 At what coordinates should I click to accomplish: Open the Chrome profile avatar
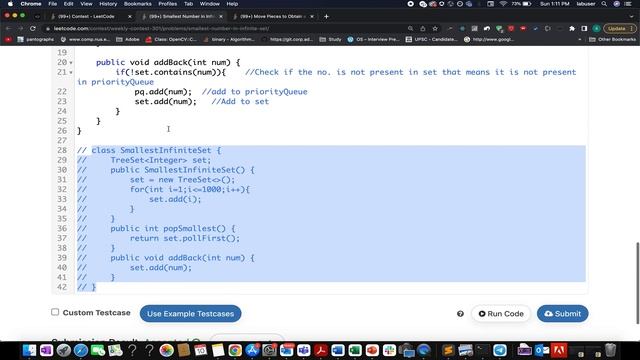click(596, 29)
